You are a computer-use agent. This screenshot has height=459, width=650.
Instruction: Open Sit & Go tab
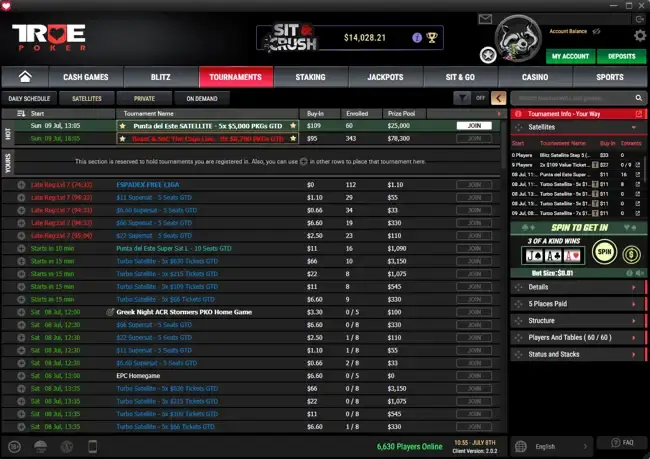coord(460,77)
